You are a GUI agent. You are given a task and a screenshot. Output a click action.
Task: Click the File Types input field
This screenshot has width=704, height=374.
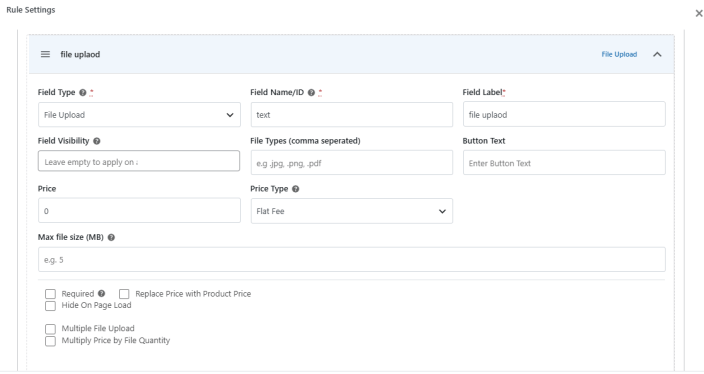[x=352, y=163]
